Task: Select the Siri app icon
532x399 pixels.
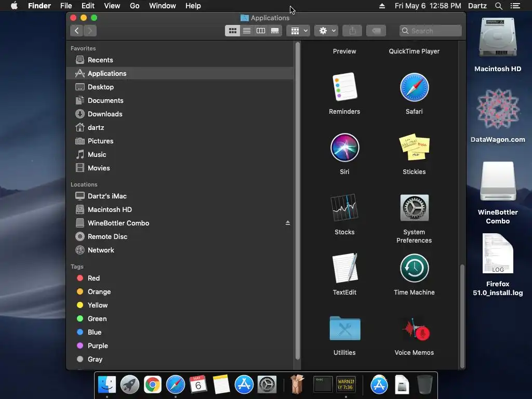Action: [344, 148]
